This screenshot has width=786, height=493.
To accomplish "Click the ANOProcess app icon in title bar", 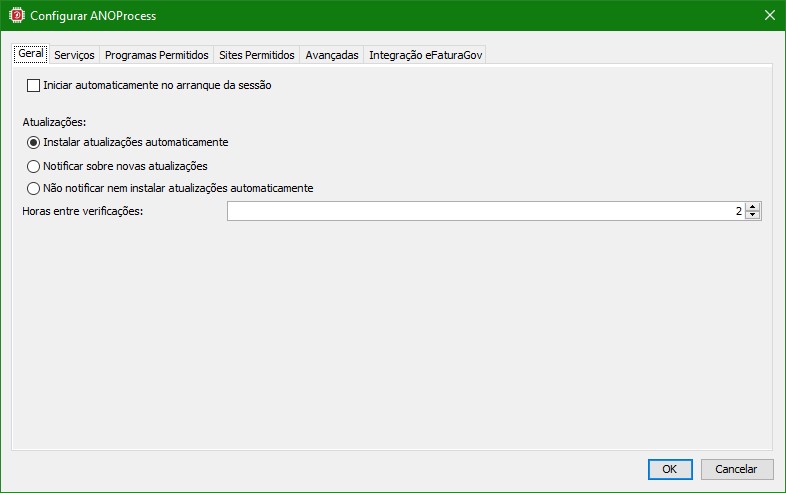I will click(17, 15).
